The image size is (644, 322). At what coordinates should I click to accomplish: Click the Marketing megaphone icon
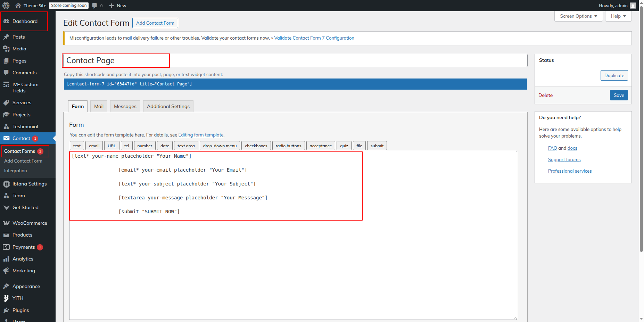[6, 271]
